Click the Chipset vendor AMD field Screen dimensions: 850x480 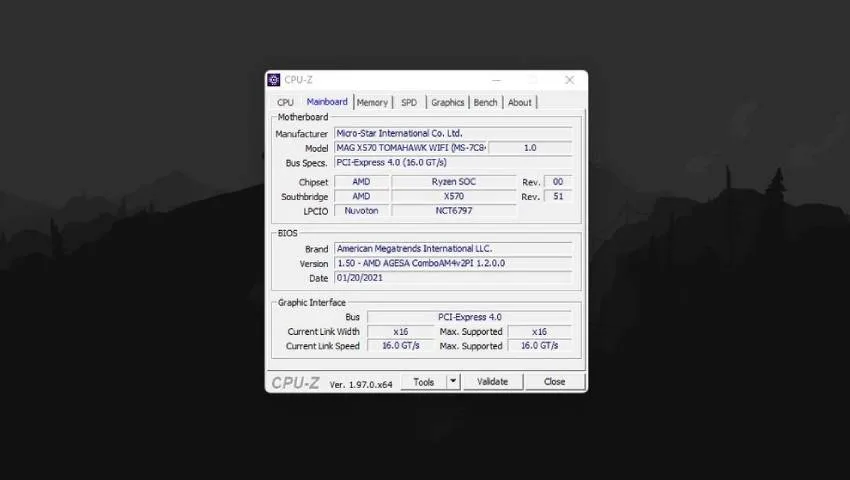coord(362,182)
